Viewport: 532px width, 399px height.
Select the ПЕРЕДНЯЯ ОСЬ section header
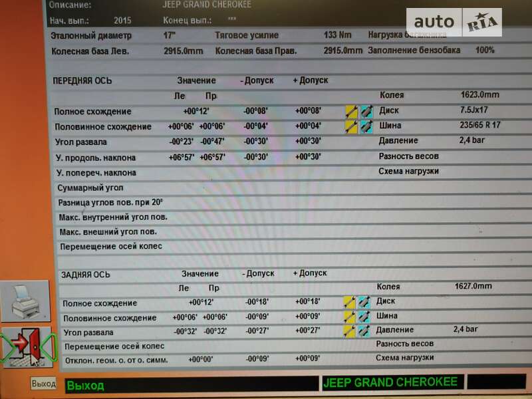[82, 81]
